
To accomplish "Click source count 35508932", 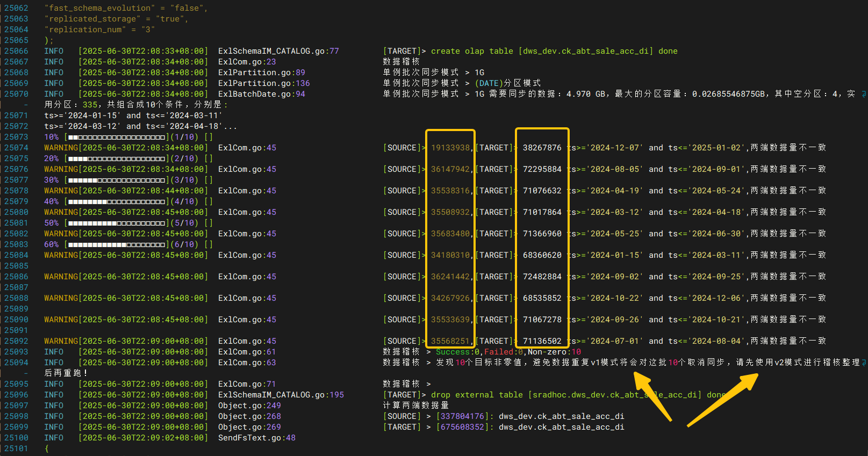I will pos(450,212).
